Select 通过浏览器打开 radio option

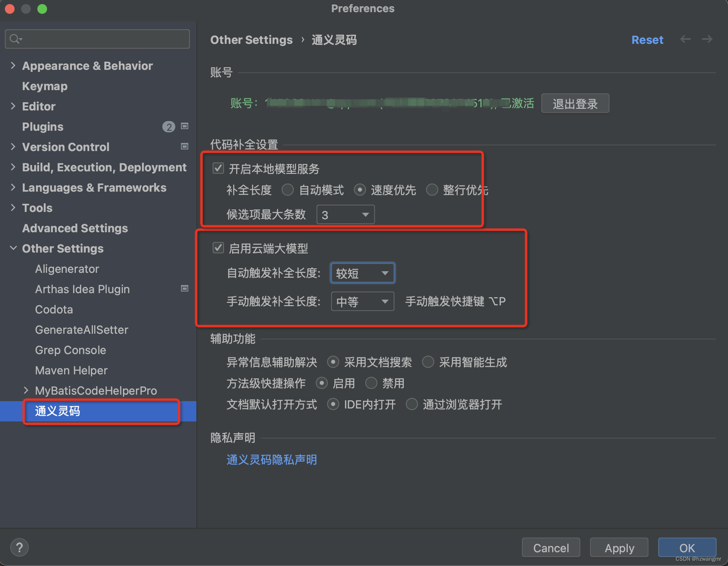click(x=411, y=404)
